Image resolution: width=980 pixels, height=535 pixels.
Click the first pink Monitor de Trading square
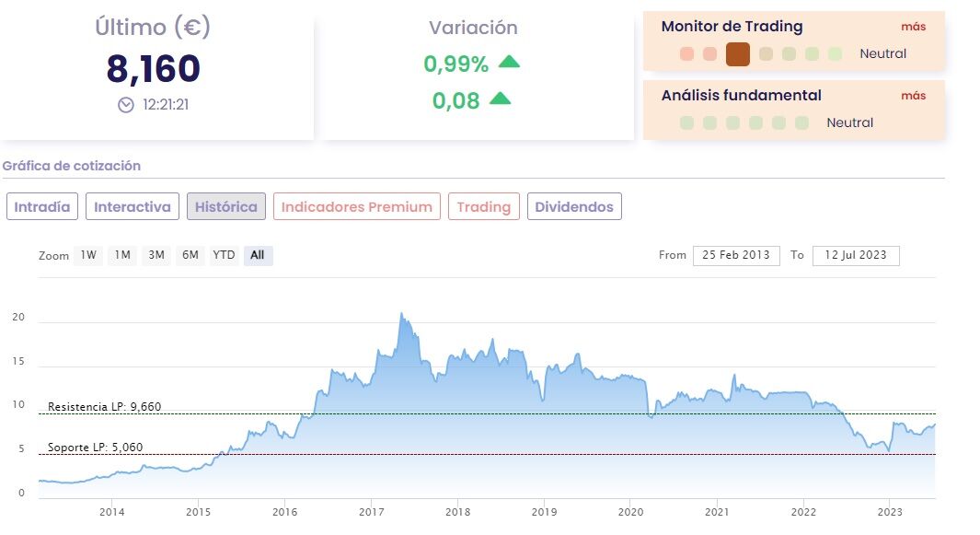pyautogui.click(x=686, y=54)
